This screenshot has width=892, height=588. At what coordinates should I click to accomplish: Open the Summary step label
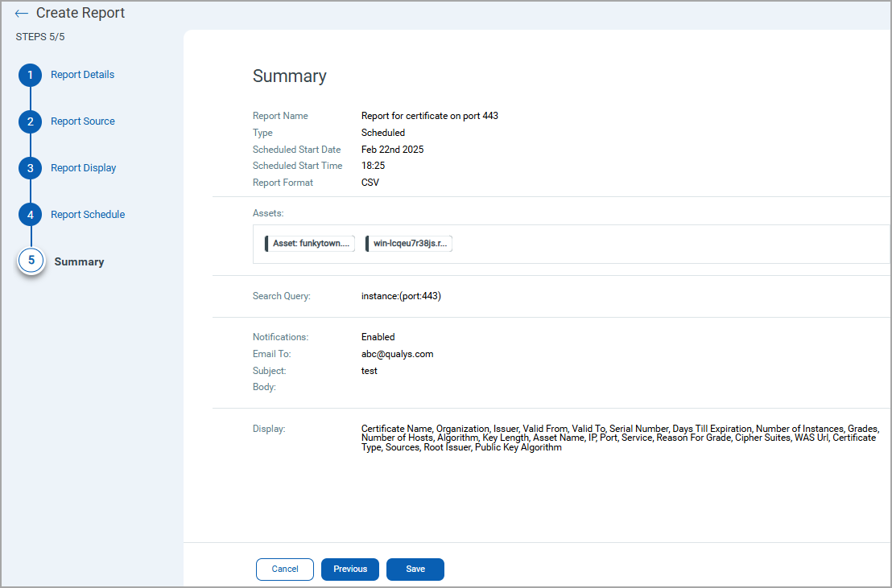tap(79, 261)
